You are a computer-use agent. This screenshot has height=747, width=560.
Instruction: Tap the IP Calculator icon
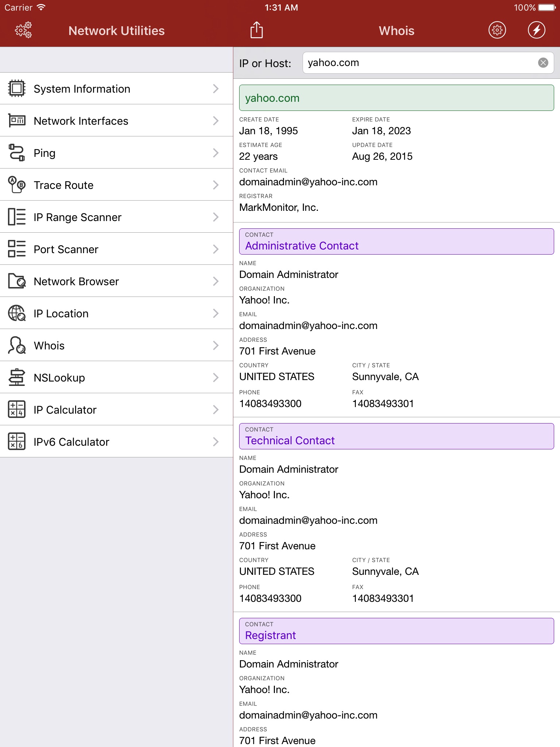tap(16, 409)
